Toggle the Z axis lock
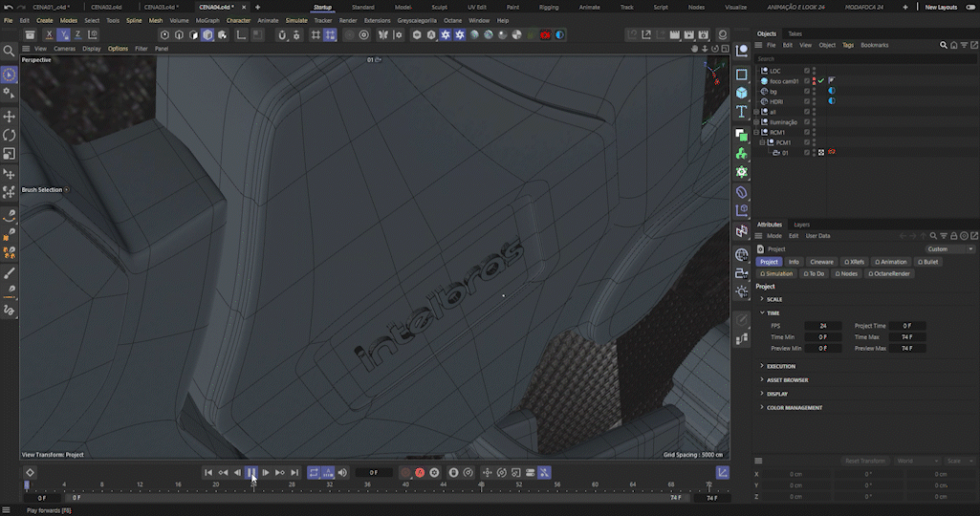This screenshot has height=516, width=980. (x=77, y=35)
